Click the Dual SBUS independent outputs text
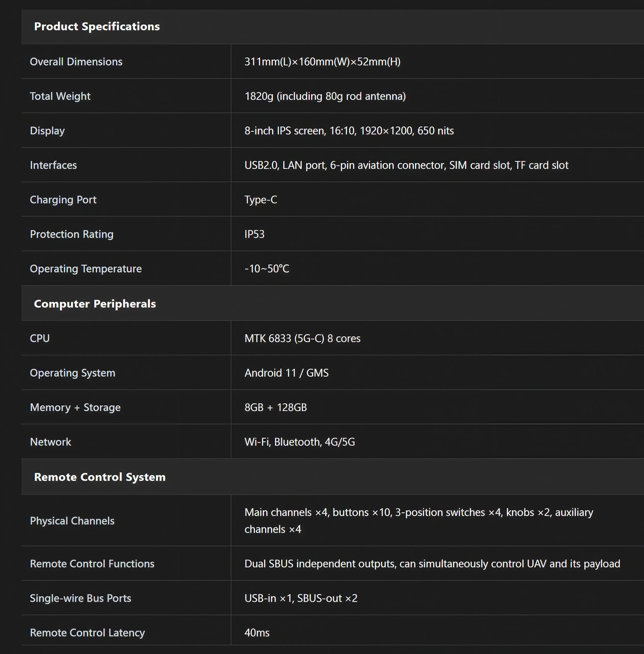 point(432,564)
